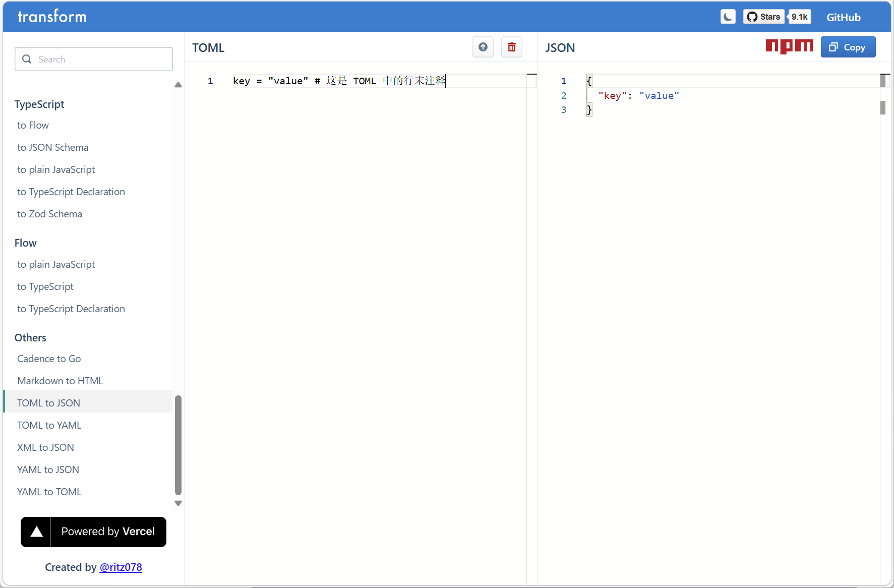Image resolution: width=894 pixels, height=588 pixels.
Task: Choose TypeScript to Zod Schema
Action: tap(49, 214)
